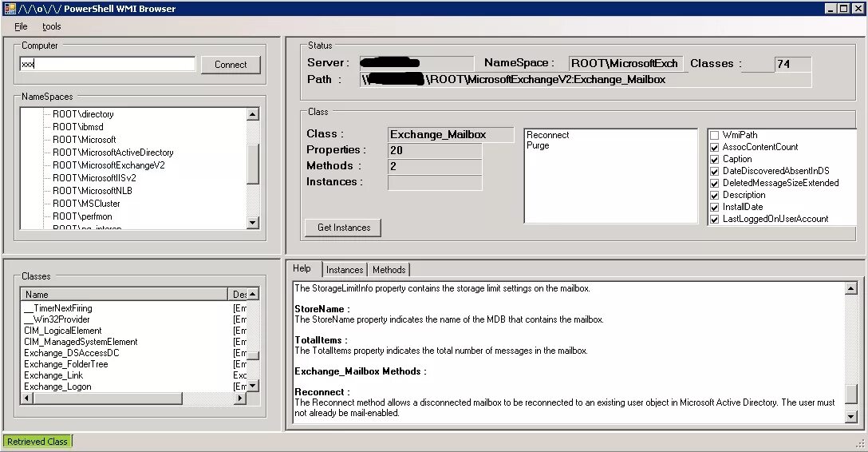Select the Exchange_Logon class row
Image resolution: width=868 pixels, height=452 pixels.
tap(57, 387)
